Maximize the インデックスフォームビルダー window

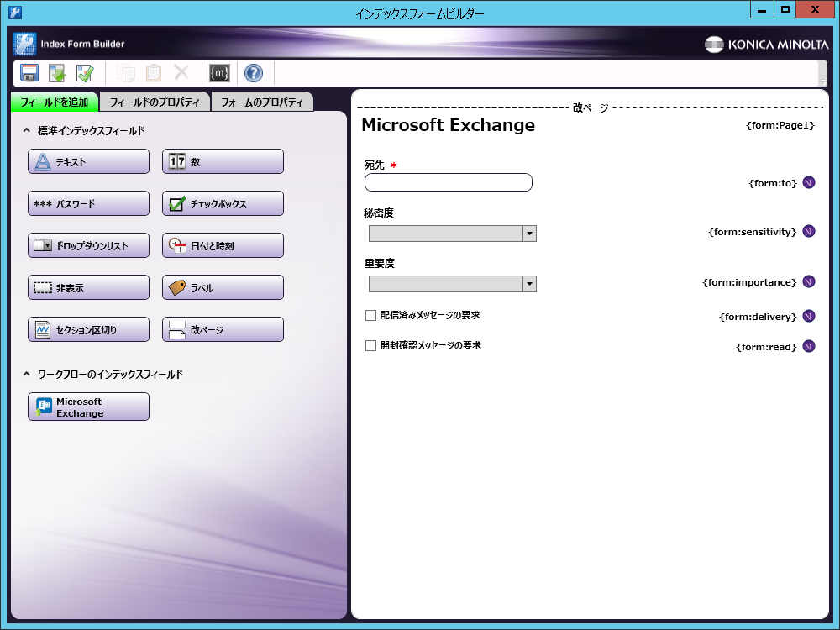click(785, 9)
